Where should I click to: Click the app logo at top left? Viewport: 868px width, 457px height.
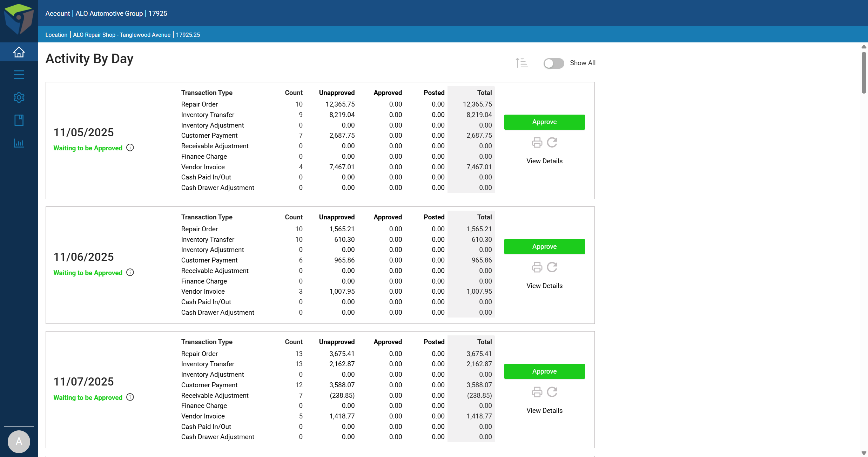click(19, 19)
